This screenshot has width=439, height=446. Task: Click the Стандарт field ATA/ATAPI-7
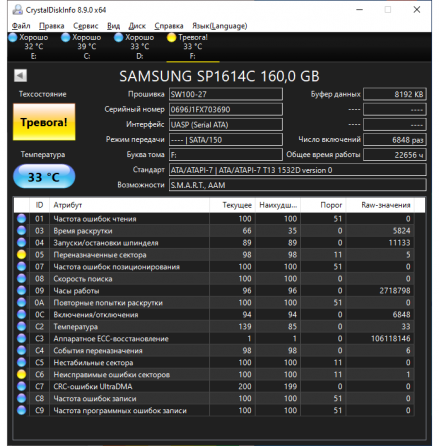pos(298,170)
